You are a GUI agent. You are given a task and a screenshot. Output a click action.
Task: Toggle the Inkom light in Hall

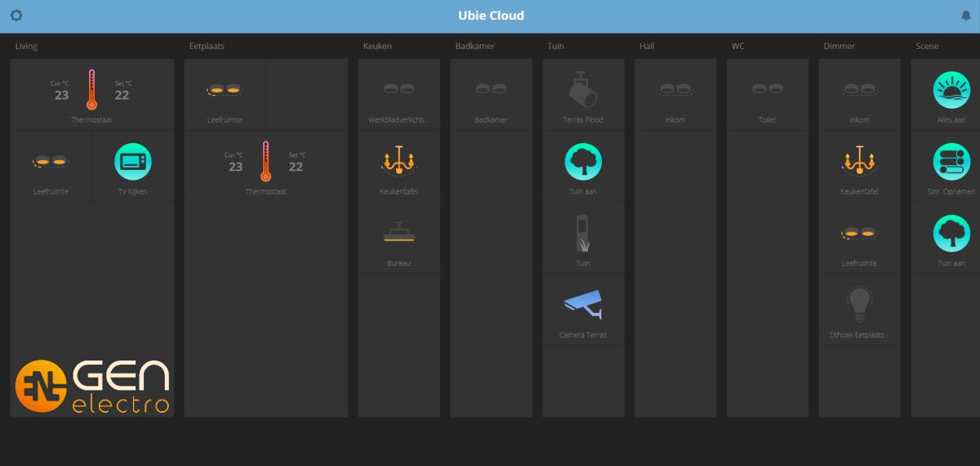[x=675, y=95]
